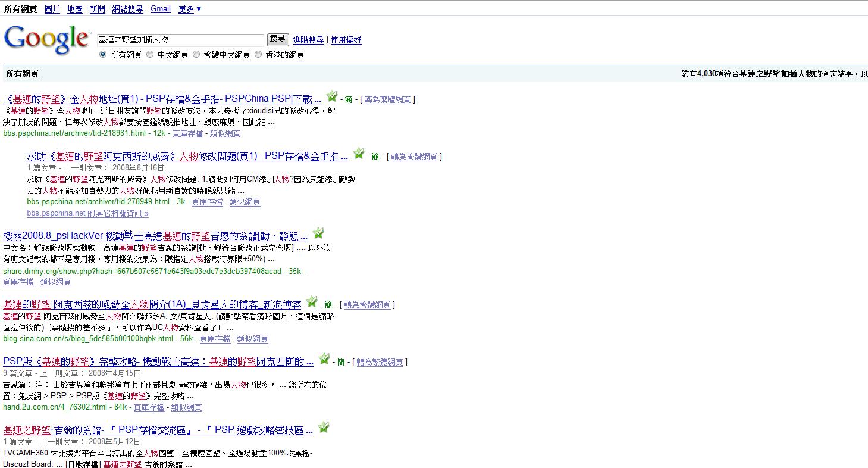Select the 香港的網頁 radio button
Viewport: 868px width, 468px height.
(x=258, y=54)
